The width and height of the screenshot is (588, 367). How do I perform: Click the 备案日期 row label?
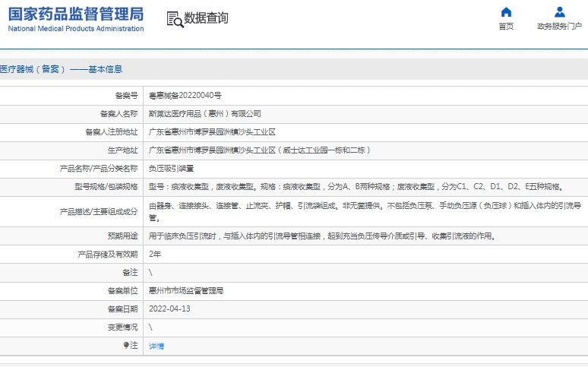pos(122,308)
